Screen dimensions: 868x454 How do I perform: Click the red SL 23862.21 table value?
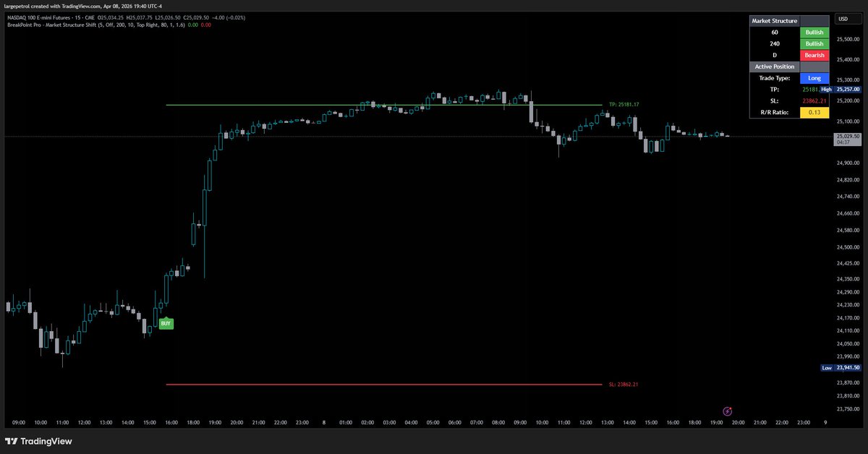(x=814, y=100)
